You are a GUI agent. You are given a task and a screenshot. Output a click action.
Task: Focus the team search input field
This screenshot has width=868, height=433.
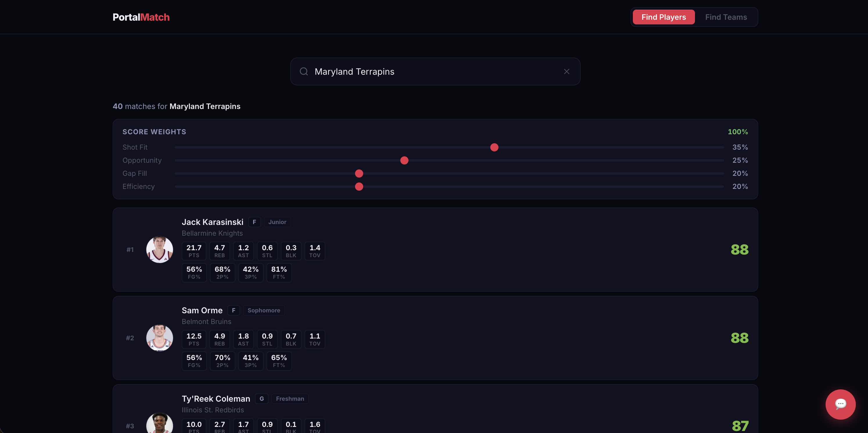(435, 71)
